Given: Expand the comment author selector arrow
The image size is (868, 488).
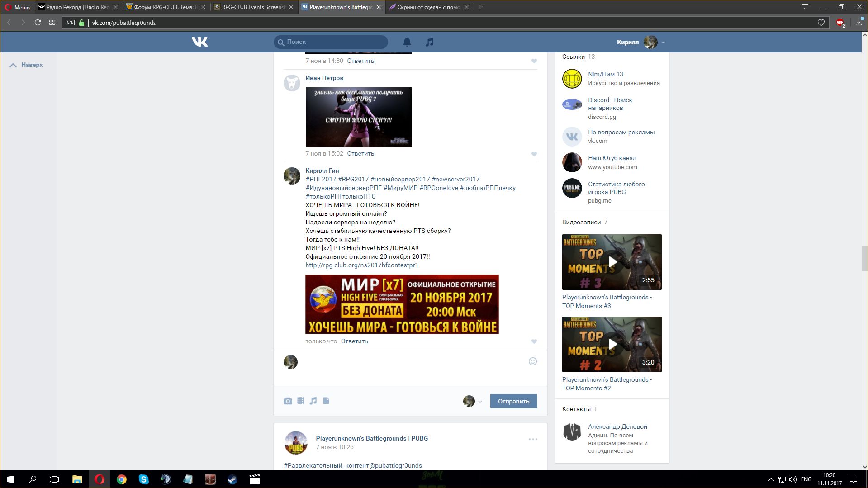Looking at the screenshot, I should [480, 402].
